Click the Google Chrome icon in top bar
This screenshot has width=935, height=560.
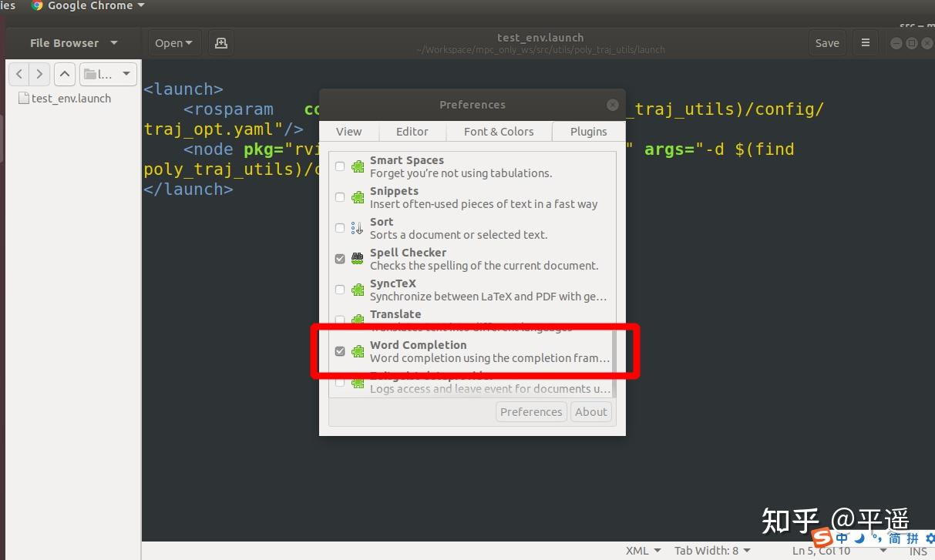[x=37, y=5]
